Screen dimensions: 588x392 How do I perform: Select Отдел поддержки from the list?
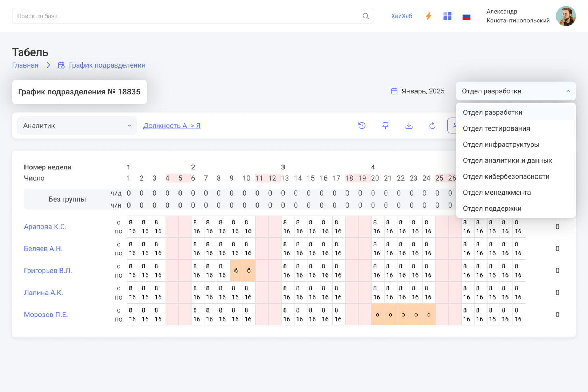(x=492, y=209)
